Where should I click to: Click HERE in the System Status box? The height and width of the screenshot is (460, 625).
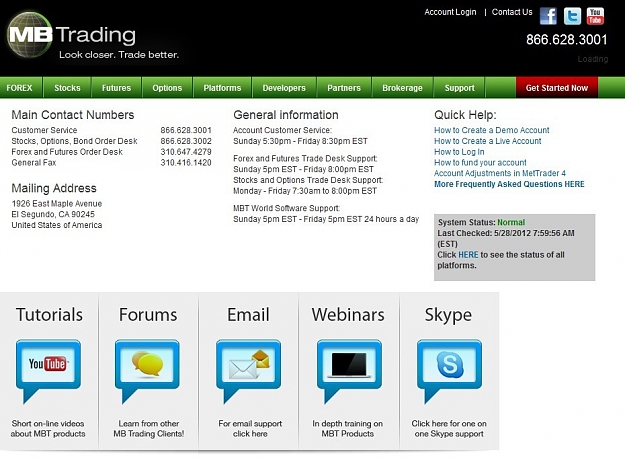pos(468,255)
